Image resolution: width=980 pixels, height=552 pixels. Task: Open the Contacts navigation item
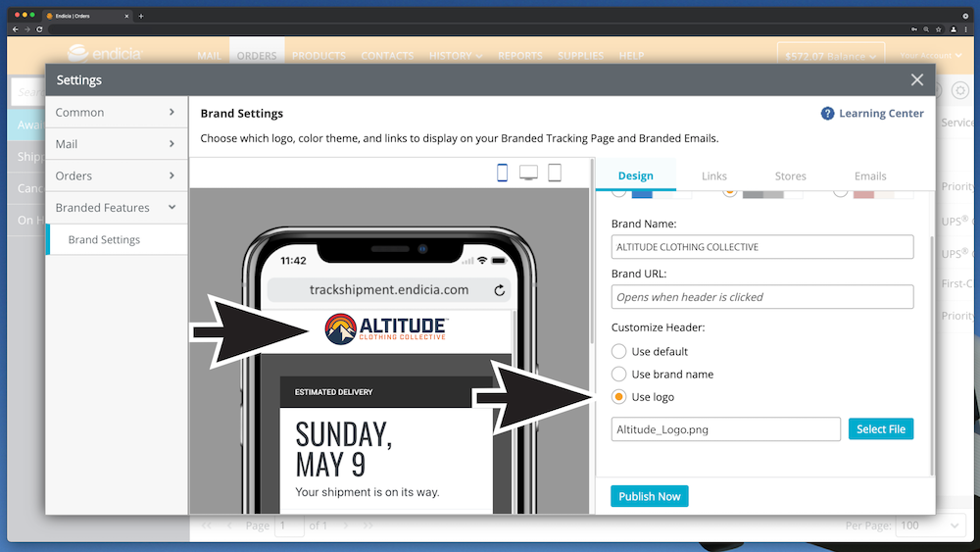pos(387,56)
